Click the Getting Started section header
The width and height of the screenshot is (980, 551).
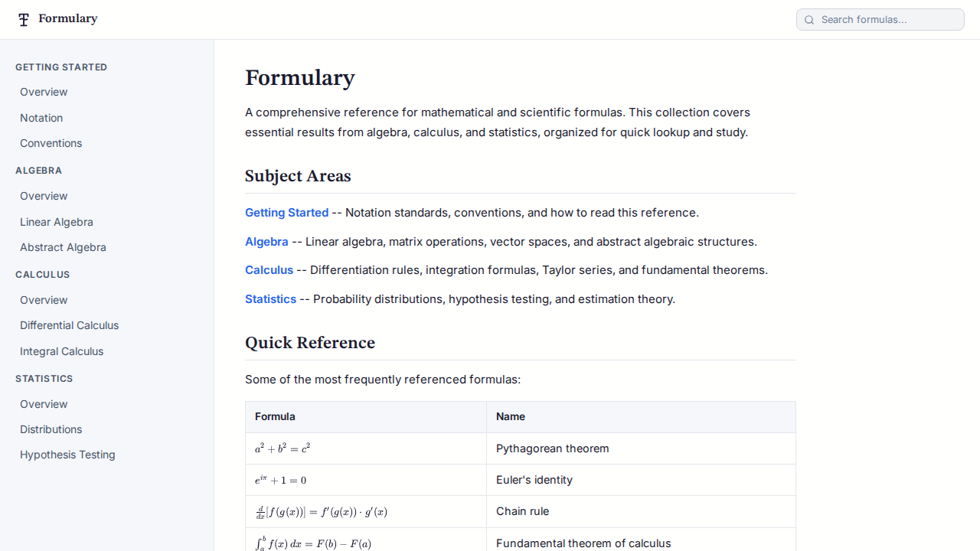[61, 67]
